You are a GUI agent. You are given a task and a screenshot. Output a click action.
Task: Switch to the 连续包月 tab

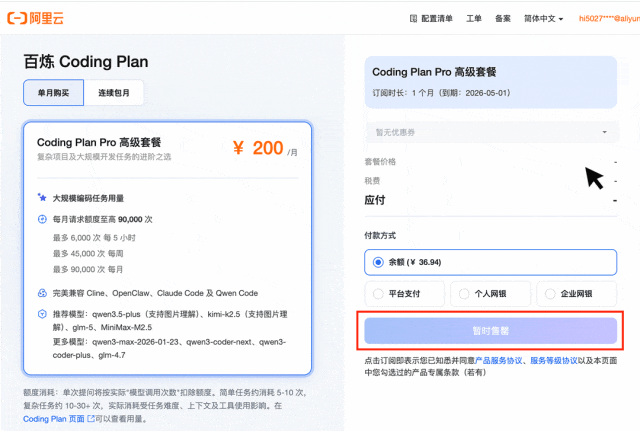pyautogui.click(x=114, y=93)
